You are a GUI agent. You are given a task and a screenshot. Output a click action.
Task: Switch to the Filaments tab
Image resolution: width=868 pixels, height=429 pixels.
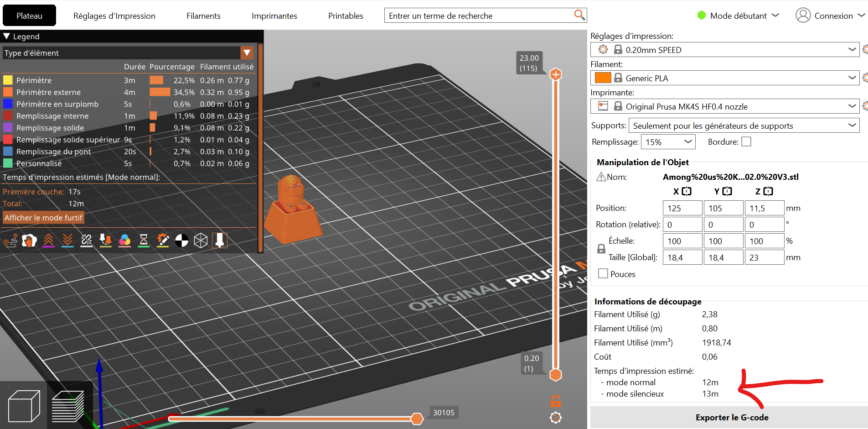pos(203,16)
